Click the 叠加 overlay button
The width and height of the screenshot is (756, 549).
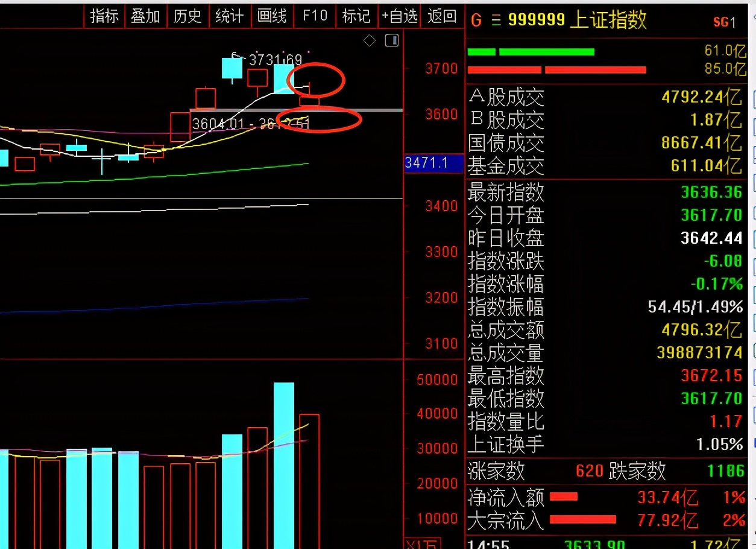146,16
